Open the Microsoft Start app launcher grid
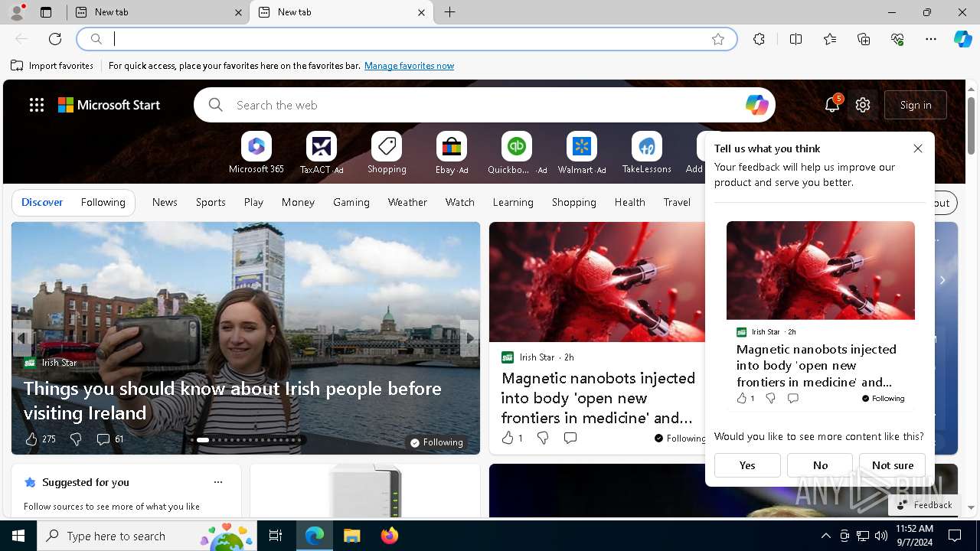 click(37, 105)
